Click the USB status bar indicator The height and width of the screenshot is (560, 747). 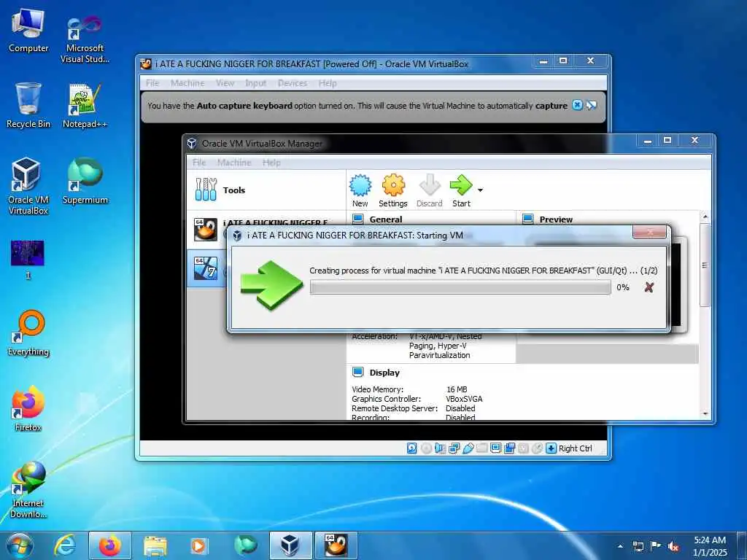click(x=468, y=448)
